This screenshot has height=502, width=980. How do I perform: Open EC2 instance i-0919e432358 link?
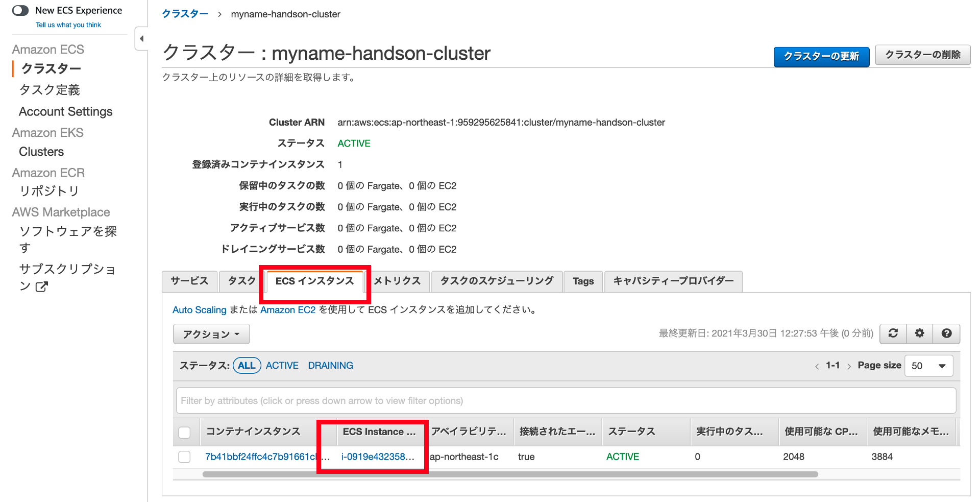(x=378, y=457)
